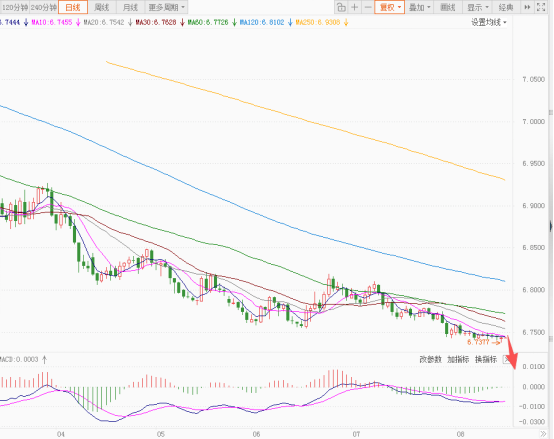
Task: Click the lock/unlock chart icon
Action: click(341, 7)
